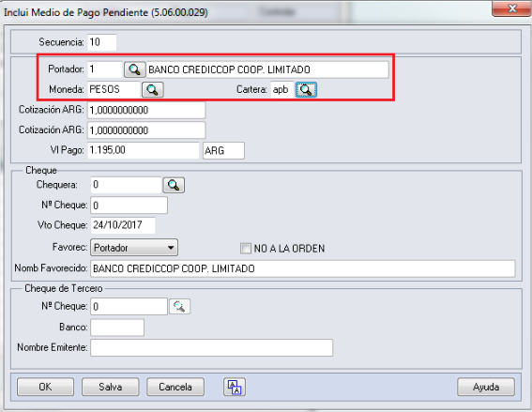
Task: Open help with the Ayuda button
Action: point(486,387)
